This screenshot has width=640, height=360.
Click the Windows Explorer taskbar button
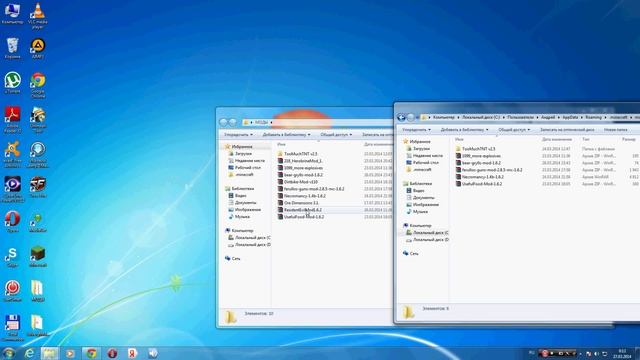point(50,353)
